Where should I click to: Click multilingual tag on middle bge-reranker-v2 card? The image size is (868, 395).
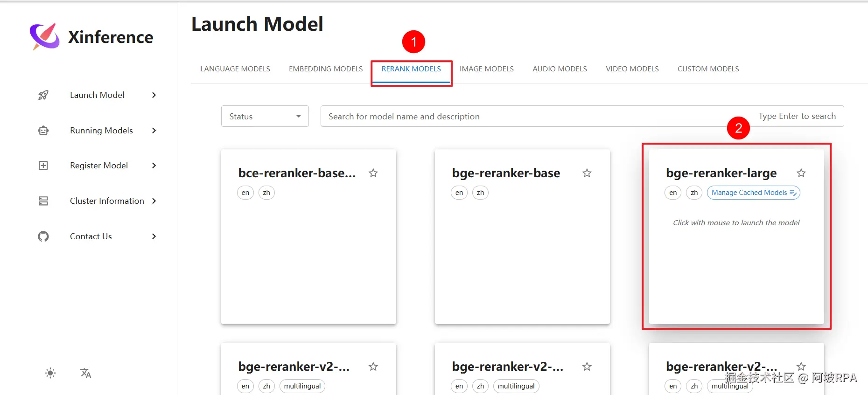coord(516,386)
